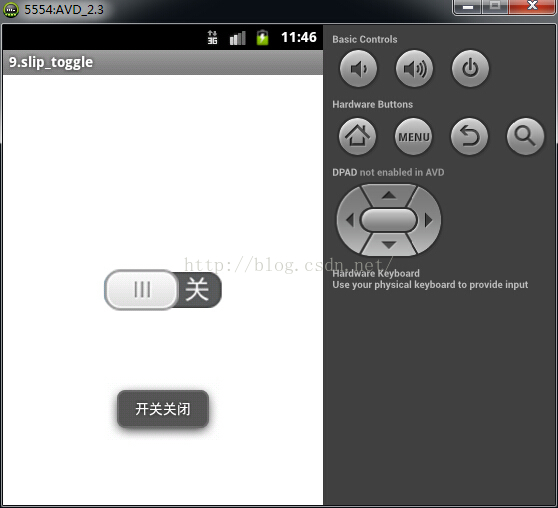558x508 pixels.
Task: Click the signal strength status icon
Action: click(x=238, y=38)
